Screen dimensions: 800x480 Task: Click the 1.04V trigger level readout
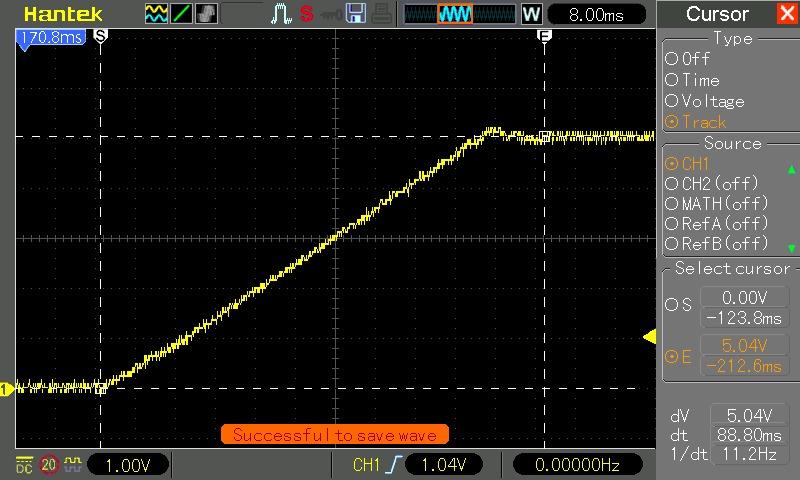[x=443, y=465]
